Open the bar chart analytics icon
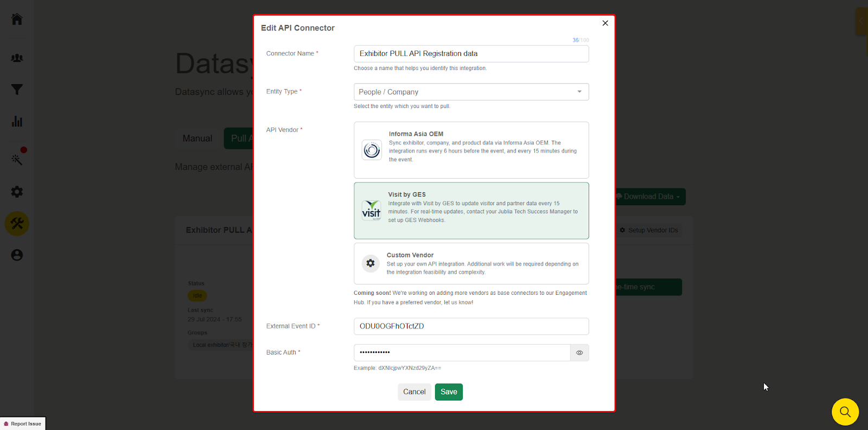 pyautogui.click(x=17, y=121)
